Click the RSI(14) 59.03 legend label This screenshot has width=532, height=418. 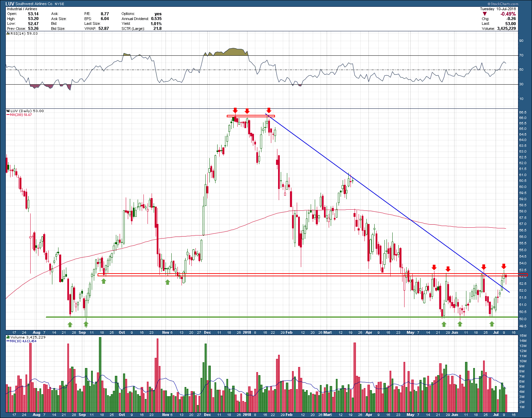[24, 33]
